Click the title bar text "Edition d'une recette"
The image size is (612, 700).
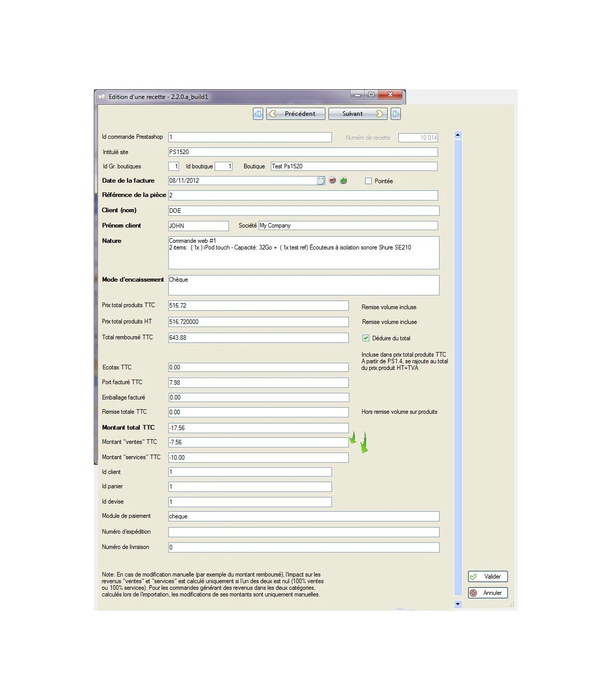[x=137, y=97]
